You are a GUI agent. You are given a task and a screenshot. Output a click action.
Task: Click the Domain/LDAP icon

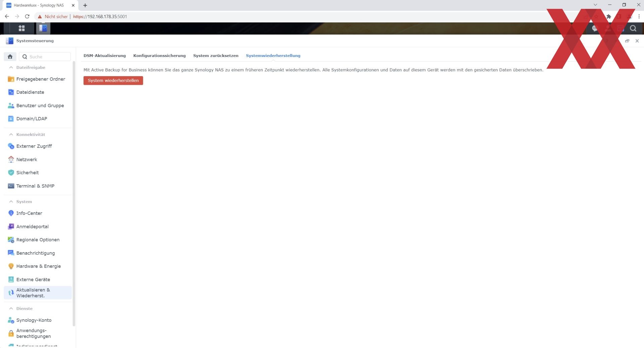[x=11, y=119]
